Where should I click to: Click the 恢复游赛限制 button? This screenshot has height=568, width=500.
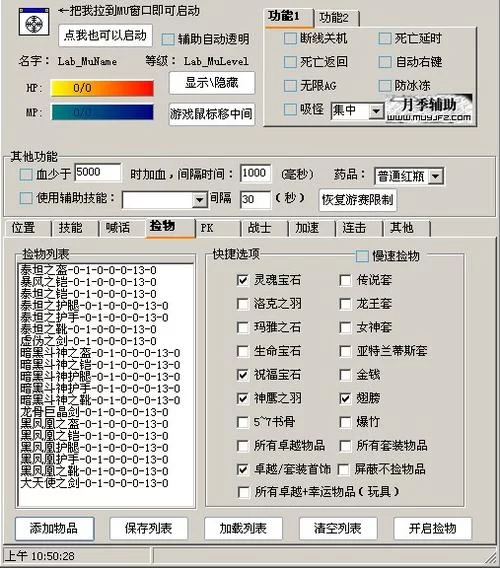(x=358, y=200)
